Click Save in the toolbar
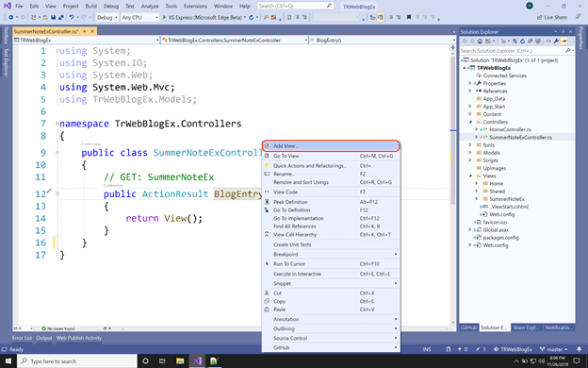 54,17
